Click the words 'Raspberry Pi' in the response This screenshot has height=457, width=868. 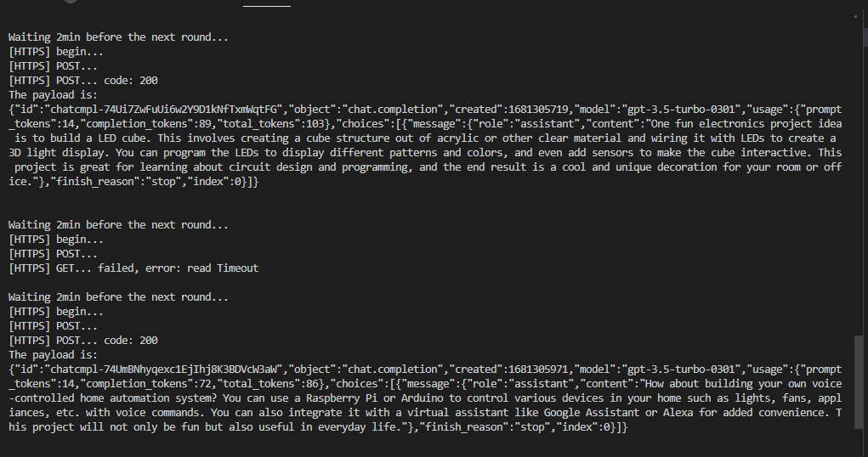(x=342, y=398)
